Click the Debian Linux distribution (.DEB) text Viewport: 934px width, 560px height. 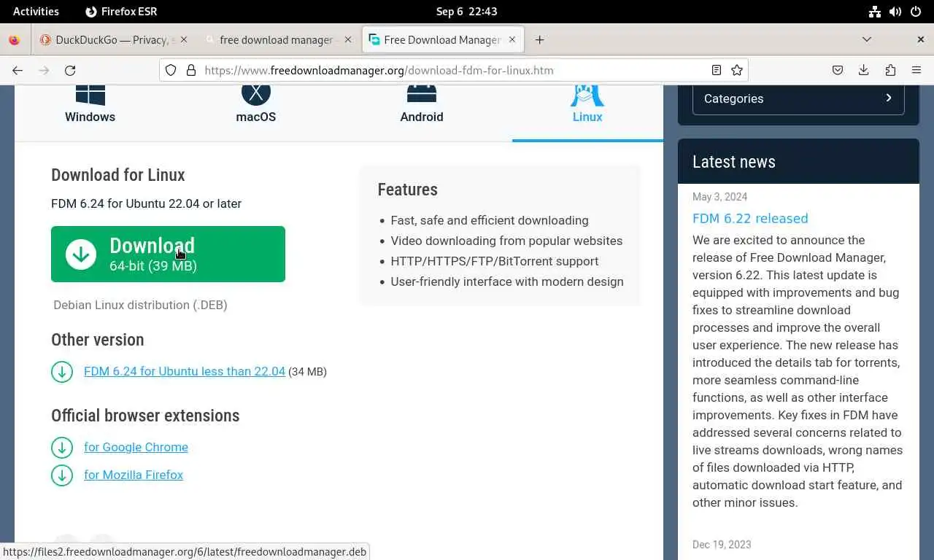coord(140,305)
